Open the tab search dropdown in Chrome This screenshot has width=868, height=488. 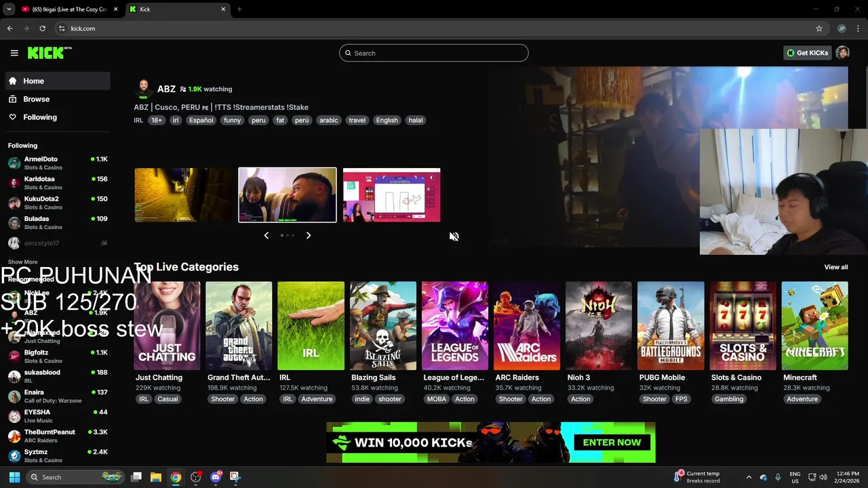coord(9,9)
